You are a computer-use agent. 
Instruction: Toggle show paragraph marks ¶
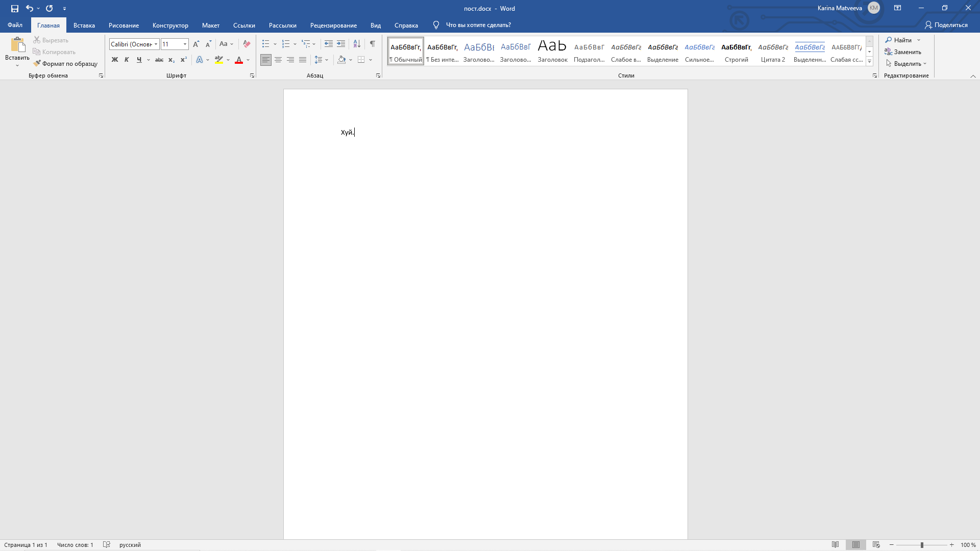(372, 44)
